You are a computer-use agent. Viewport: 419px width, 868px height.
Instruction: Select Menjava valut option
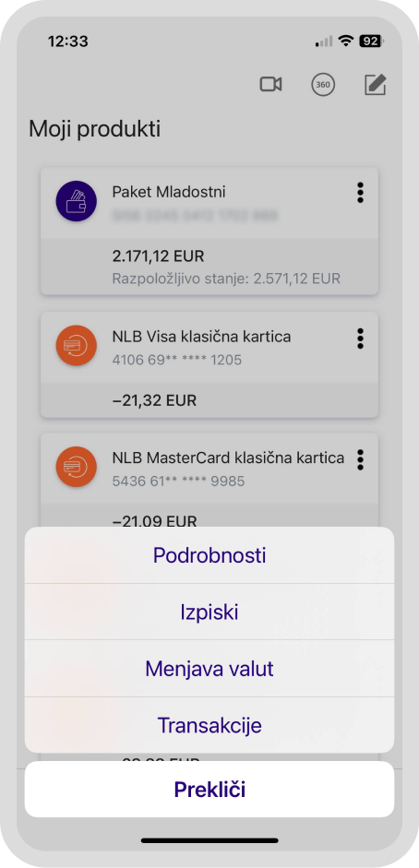coord(209,669)
